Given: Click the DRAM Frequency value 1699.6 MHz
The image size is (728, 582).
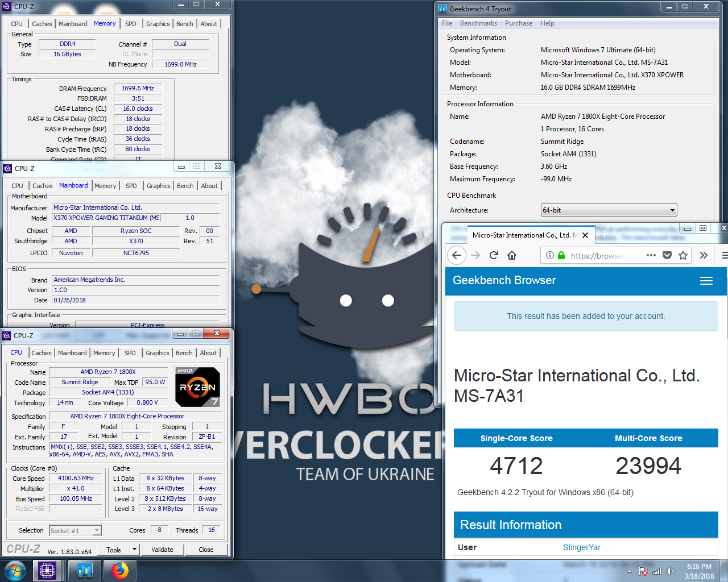Looking at the screenshot, I should [138, 88].
